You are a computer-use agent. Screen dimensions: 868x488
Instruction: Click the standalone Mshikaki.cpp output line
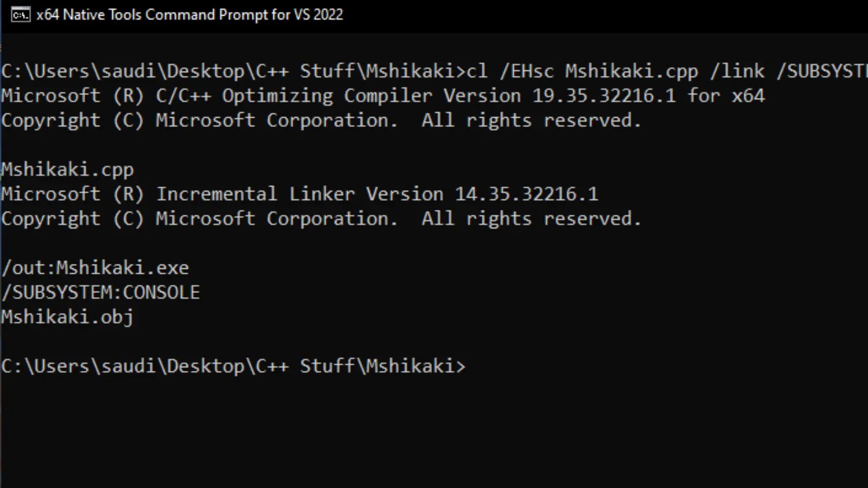click(67, 170)
